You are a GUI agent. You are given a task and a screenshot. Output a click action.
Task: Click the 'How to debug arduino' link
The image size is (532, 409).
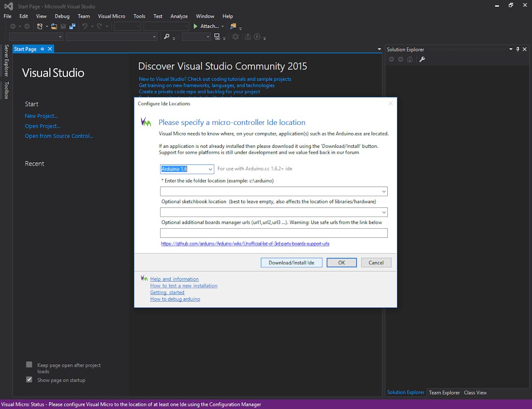click(x=175, y=299)
